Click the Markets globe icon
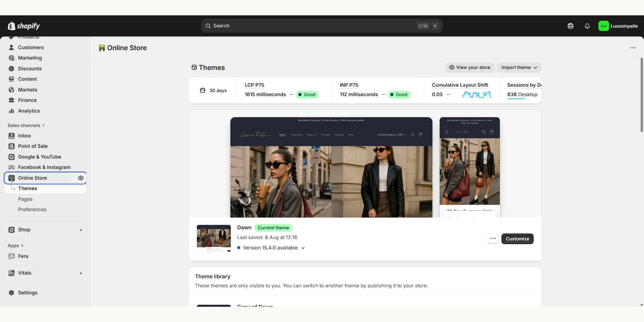 [12, 90]
